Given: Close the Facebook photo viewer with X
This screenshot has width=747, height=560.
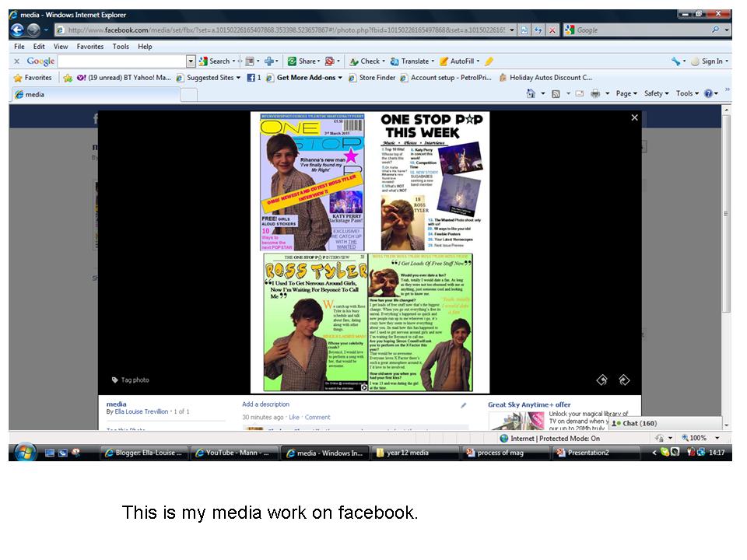Looking at the screenshot, I should click(x=635, y=117).
